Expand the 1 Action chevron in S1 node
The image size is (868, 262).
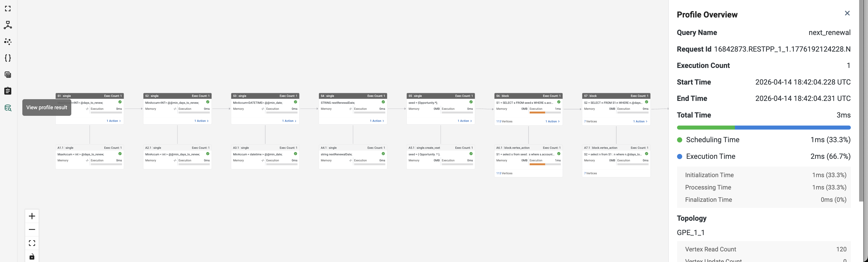click(114, 121)
